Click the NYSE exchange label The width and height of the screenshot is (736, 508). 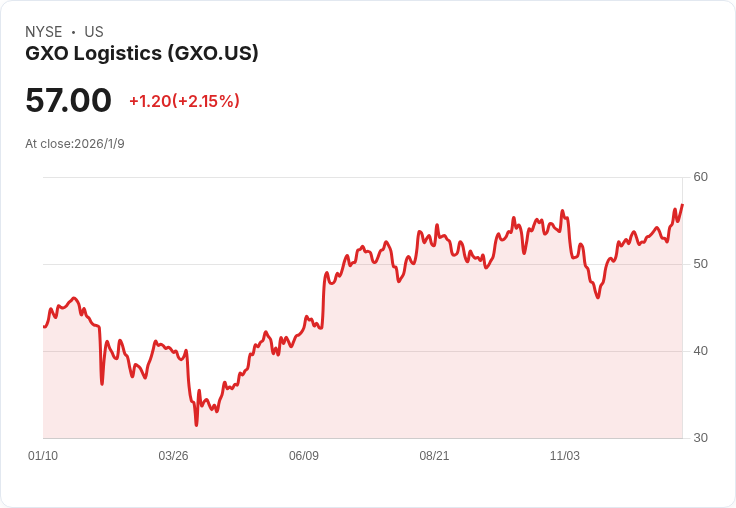pyautogui.click(x=44, y=32)
